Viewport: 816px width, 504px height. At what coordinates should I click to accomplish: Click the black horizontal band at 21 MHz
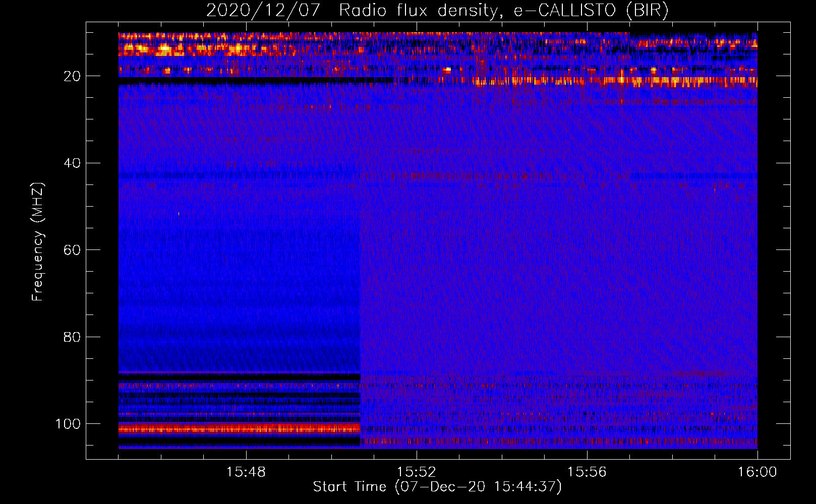click(256, 80)
